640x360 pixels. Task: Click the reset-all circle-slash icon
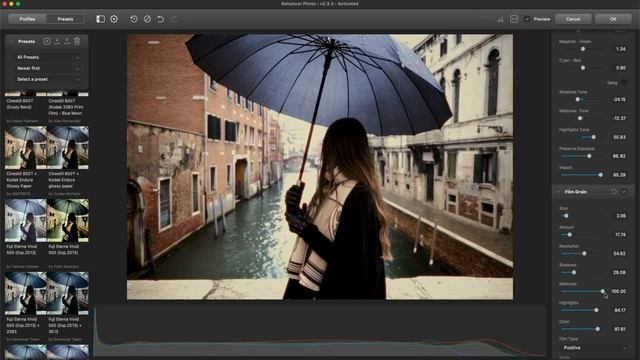point(147,19)
